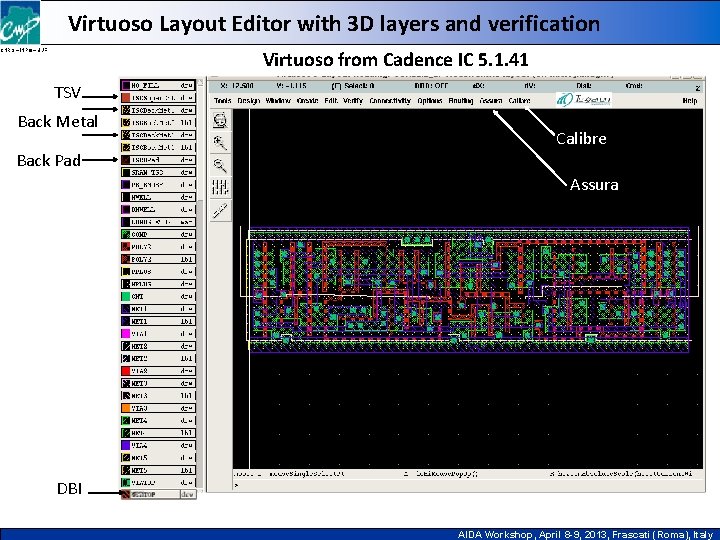Select the NWELL drw layer row
The height and width of the screenshot is (540, 720).
tap(158, 197)
